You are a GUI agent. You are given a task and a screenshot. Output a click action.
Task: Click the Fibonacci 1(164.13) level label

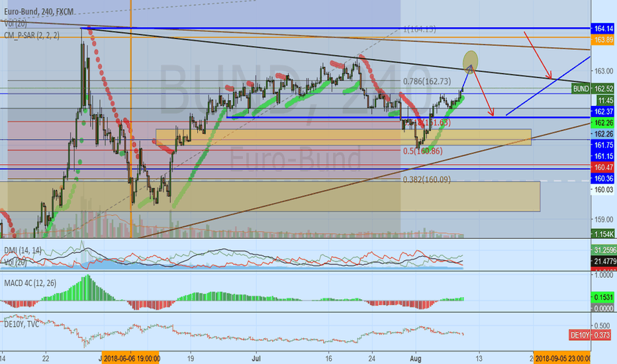coord(420,29)
